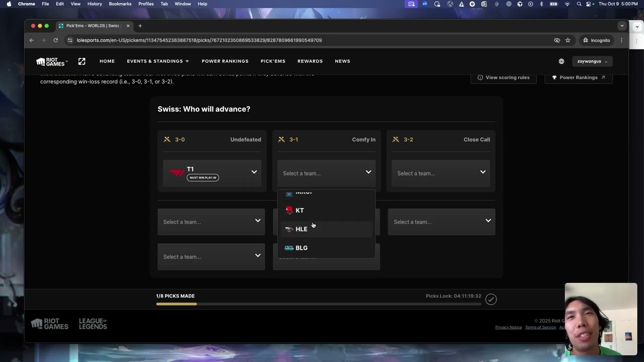Open the bottom-left Select a team dropdown
Image resolution: width=644 pixels, height=362 pixels.
pos(211,257)
